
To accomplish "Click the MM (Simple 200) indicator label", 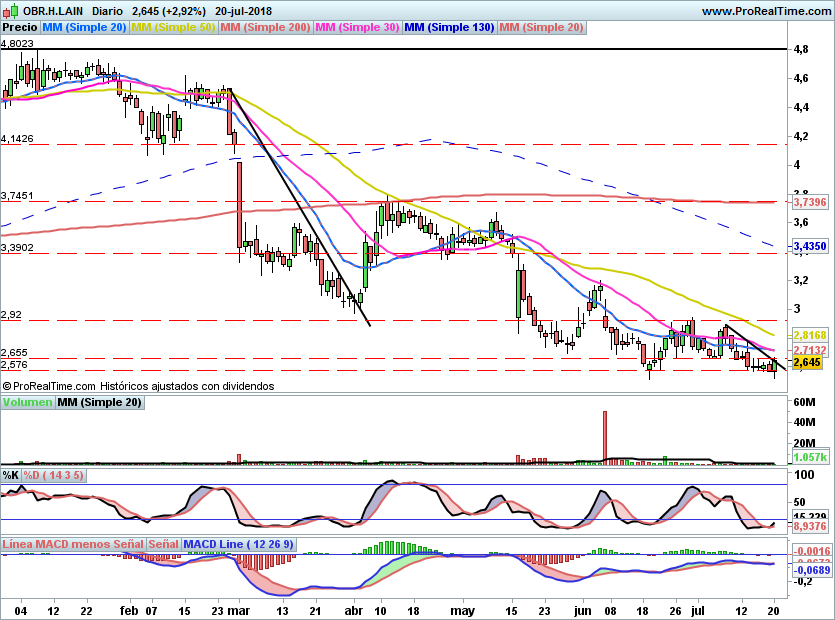I will tap(264, 28).
